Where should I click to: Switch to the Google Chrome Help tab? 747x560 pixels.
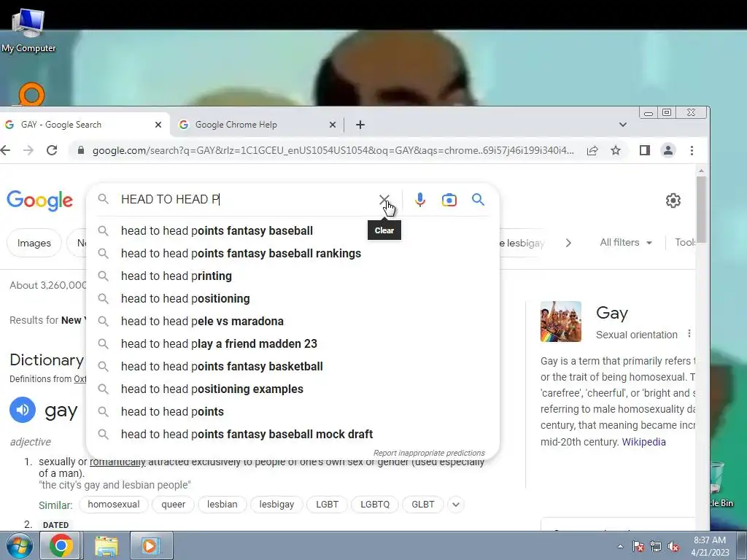pyautogui.click(x=258, y=125)
